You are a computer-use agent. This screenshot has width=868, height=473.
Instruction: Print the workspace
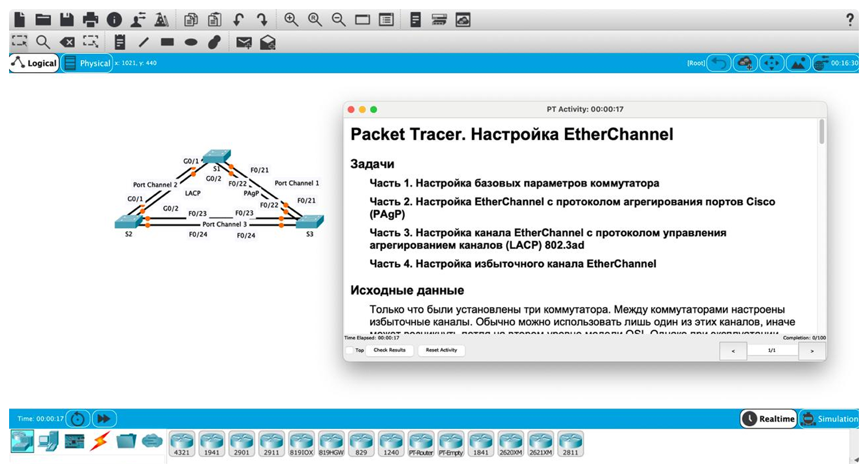[x=90, y=20]
